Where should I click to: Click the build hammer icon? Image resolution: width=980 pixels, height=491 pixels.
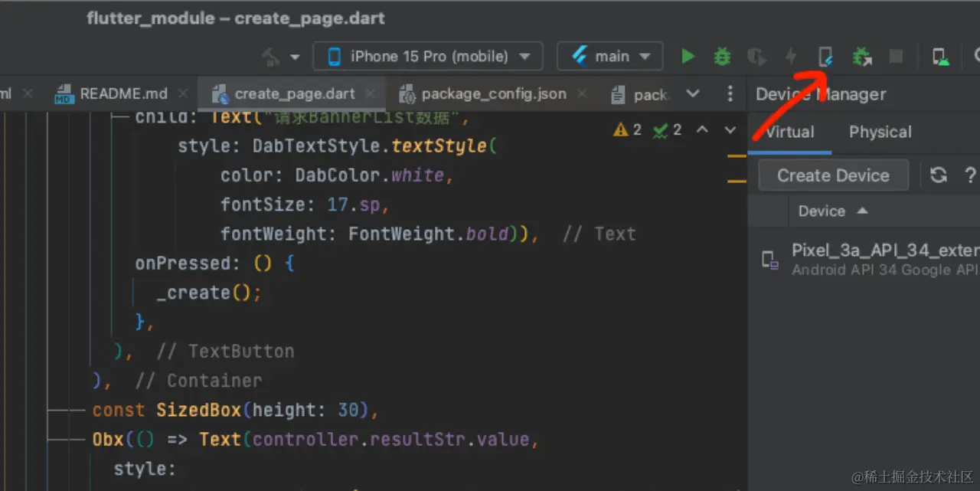(x=271, y=56)
